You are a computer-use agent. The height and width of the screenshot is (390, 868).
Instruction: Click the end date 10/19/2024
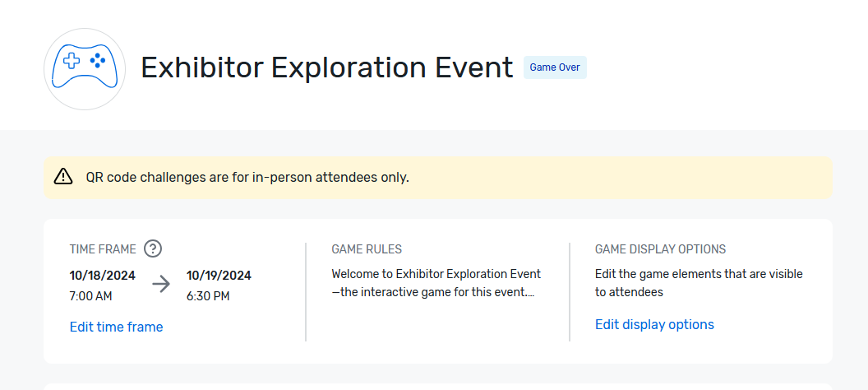point(219,276)
